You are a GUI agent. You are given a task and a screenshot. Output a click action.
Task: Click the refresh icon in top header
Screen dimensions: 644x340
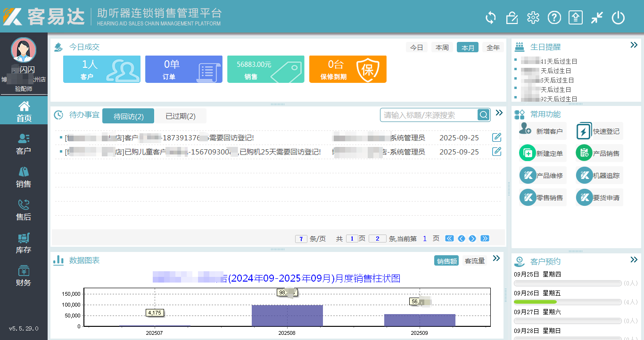click(491, 18)
